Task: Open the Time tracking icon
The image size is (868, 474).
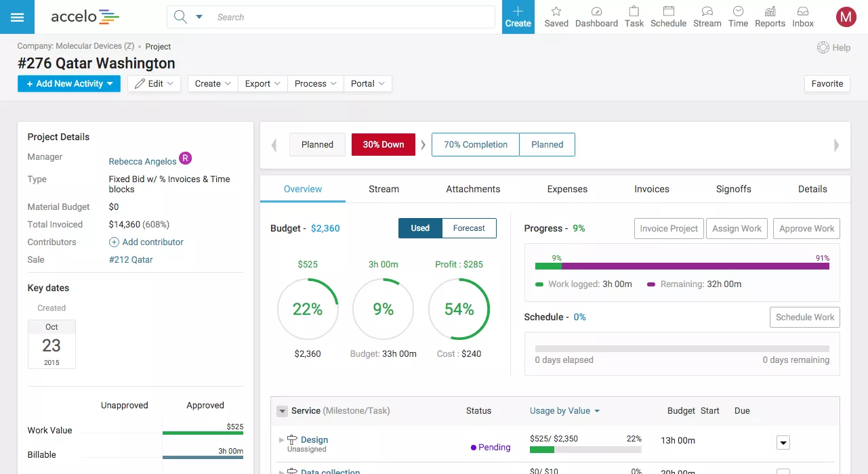Action: pyautogui.click(x=738, y=16)
